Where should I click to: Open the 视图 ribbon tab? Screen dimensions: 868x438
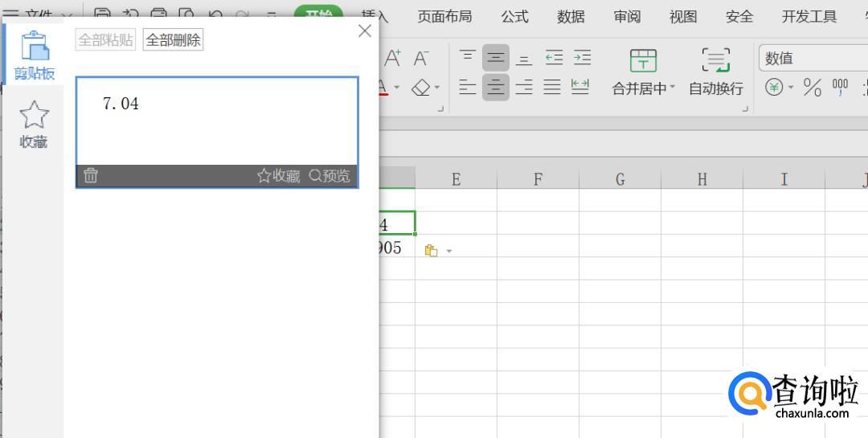(x=683, y=17)
